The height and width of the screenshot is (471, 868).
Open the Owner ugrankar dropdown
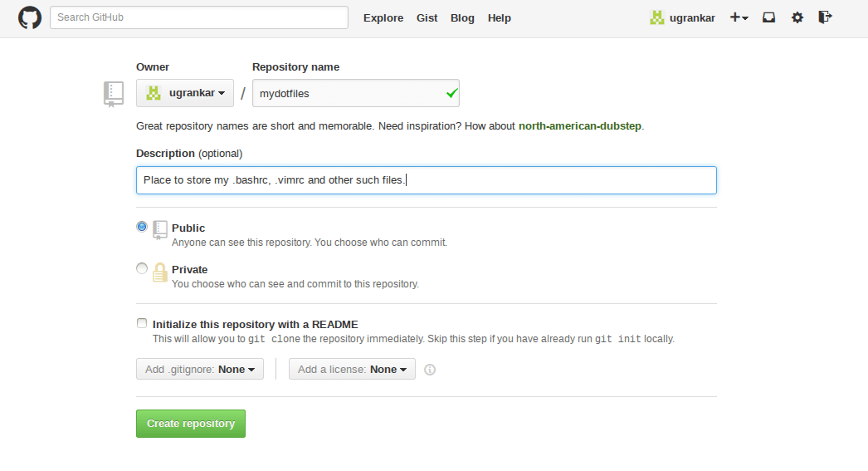pyautogui.click(x=185, y=93)
